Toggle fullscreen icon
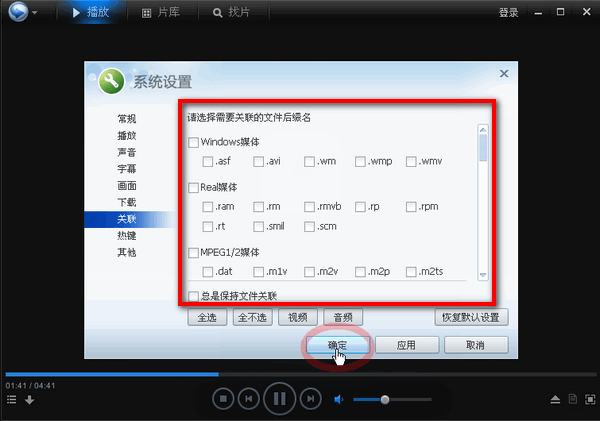 click(x=590, y=400)
